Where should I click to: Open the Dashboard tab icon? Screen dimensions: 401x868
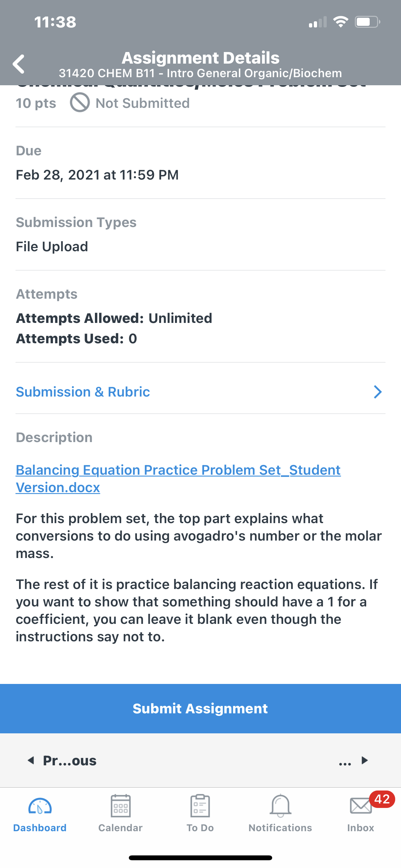[40, 806]
